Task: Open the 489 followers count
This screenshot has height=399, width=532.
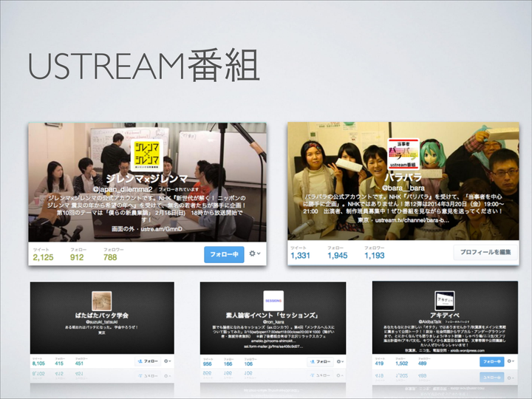Action: [422, 364]
